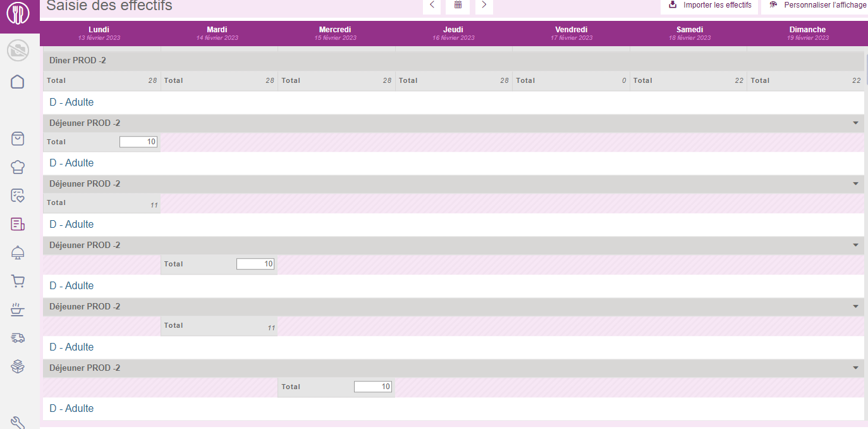The image size is (868, 429).
Task: Open the stacked boxes inventory icon
Action: pos(18,366)
